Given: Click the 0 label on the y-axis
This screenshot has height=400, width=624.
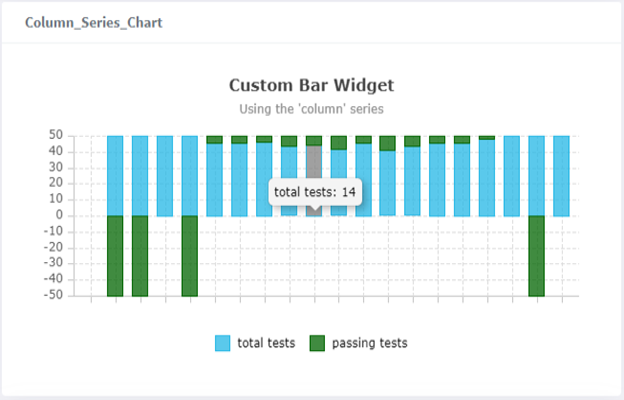Looking at the screenshot, I should [60, 215].
